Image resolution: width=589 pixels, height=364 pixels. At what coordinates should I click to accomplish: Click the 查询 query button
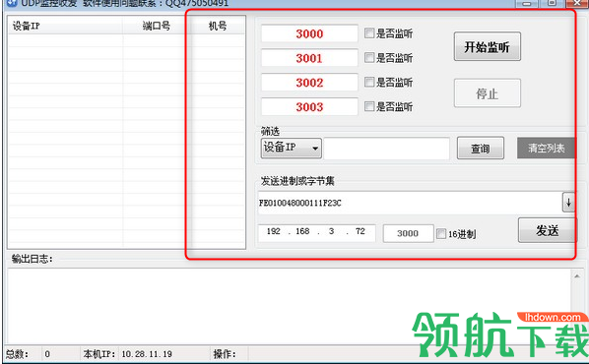481,149
